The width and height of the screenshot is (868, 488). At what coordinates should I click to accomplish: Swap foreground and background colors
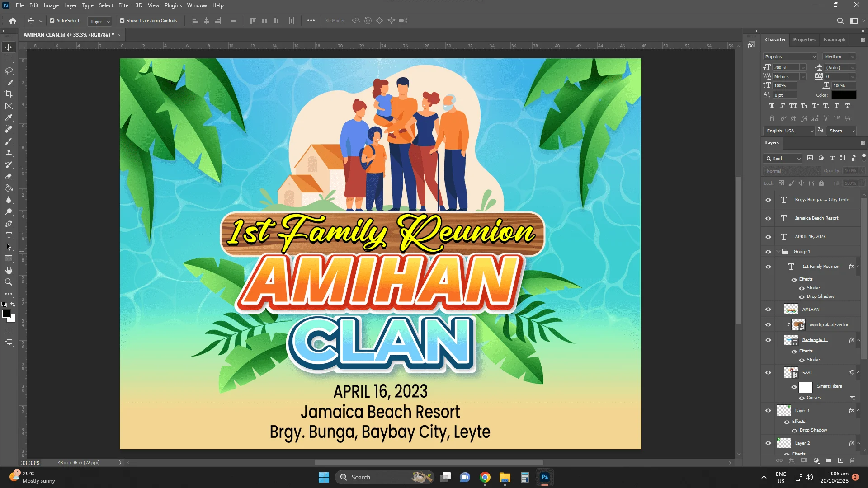point(13,305)
